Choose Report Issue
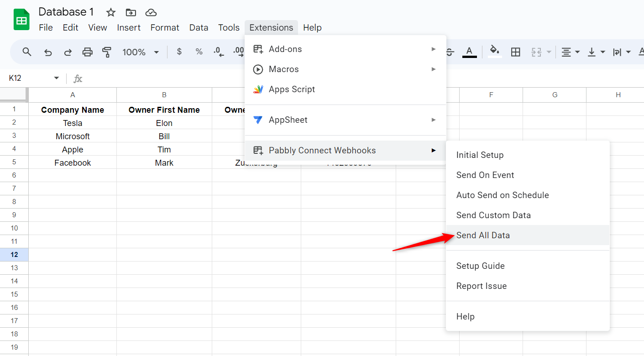This screenshot has height=356, width=644. [x=528, y=286]
